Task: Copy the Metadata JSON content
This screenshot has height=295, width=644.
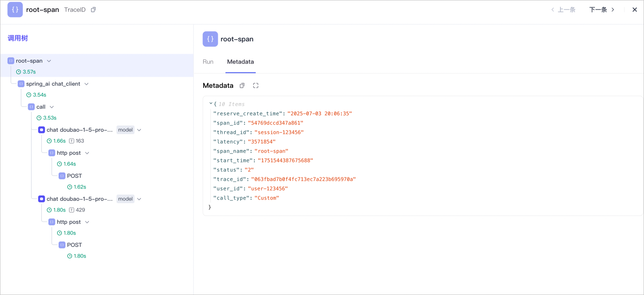Action: click(x=242, y=86)
